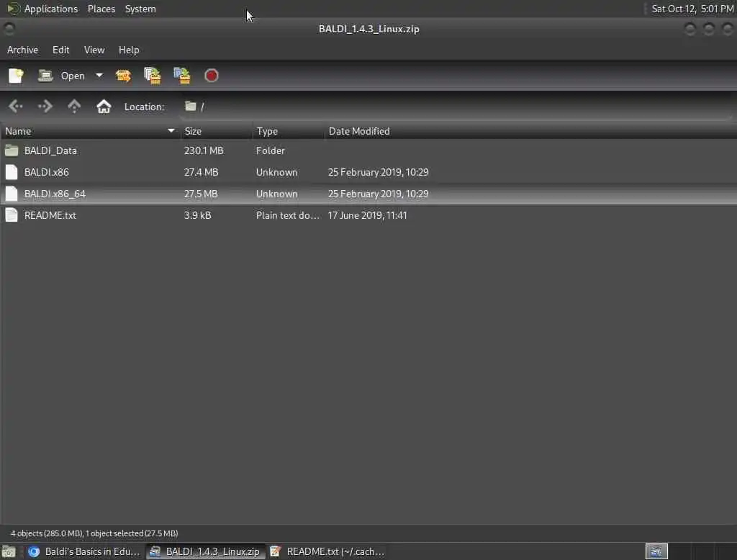This screenshot has width=737, height=560.
Task: Go back with the left arrow
Action: click(16, 107)
